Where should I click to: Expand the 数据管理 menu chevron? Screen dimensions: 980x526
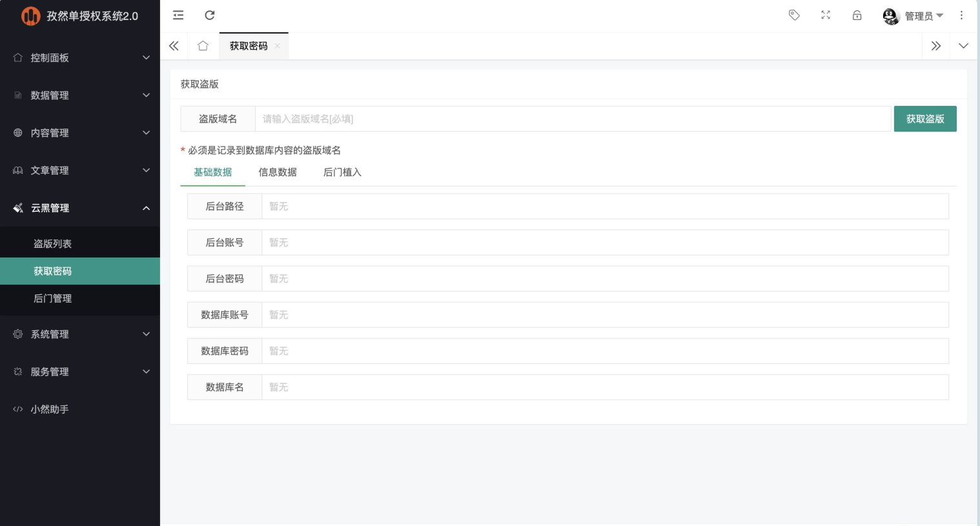[x=147, y=96]
